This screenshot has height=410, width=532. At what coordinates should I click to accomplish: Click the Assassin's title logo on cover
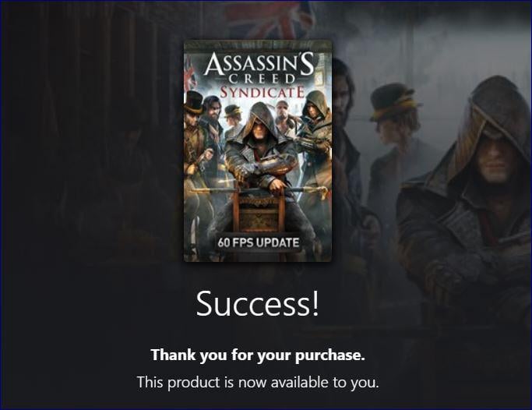click(259, 63)
